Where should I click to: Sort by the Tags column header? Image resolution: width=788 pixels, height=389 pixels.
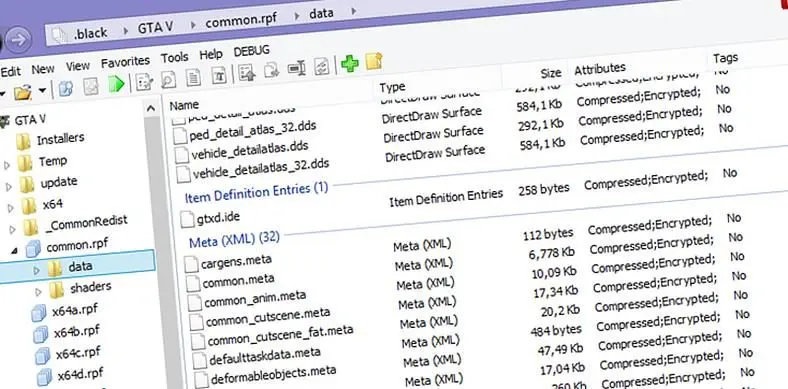[x=725, y=58]
